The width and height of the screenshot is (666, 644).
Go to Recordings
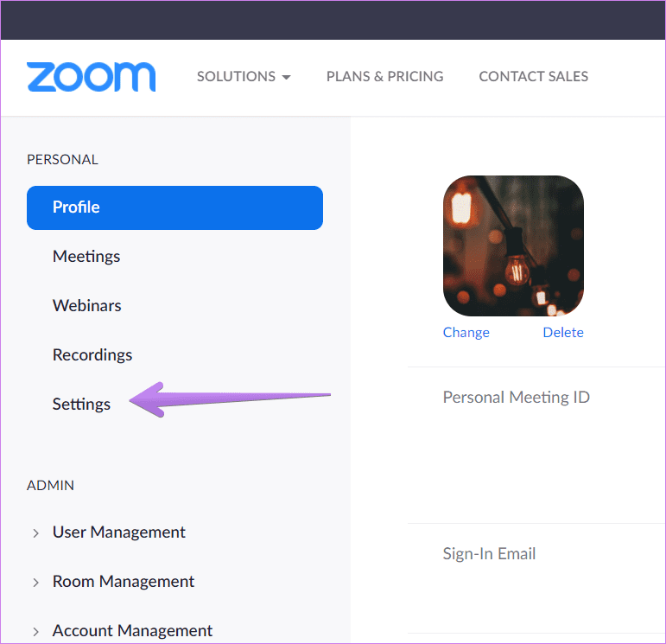92,355
